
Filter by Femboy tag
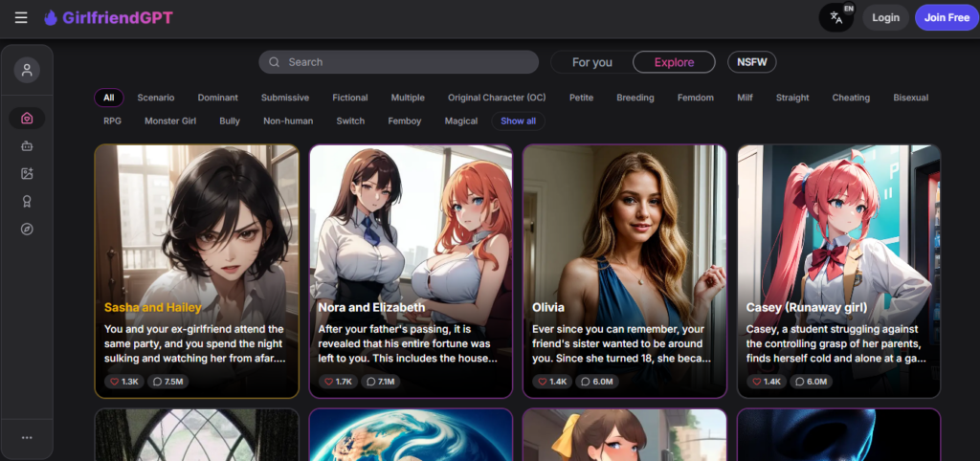pyautogui.click(x=405, y=121)
